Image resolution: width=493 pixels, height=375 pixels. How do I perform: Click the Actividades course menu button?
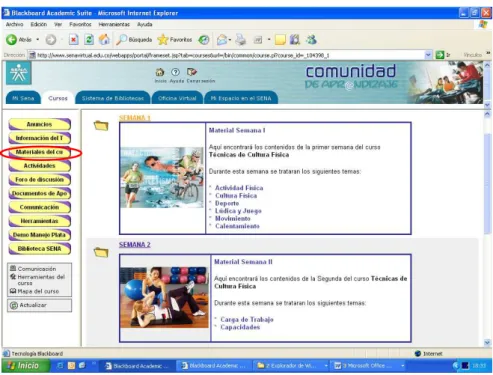tap(40, 166)
